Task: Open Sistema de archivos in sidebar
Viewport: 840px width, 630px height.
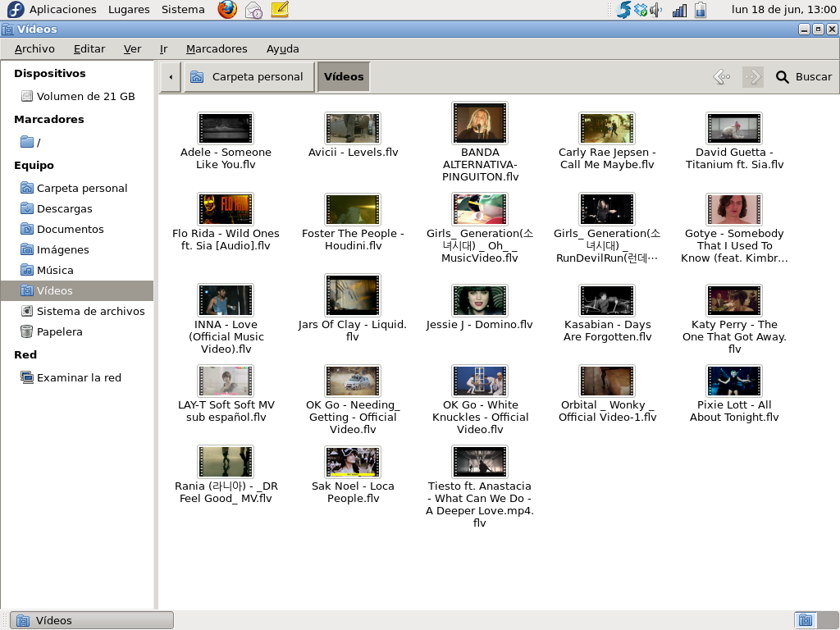Action: [83, 311]
